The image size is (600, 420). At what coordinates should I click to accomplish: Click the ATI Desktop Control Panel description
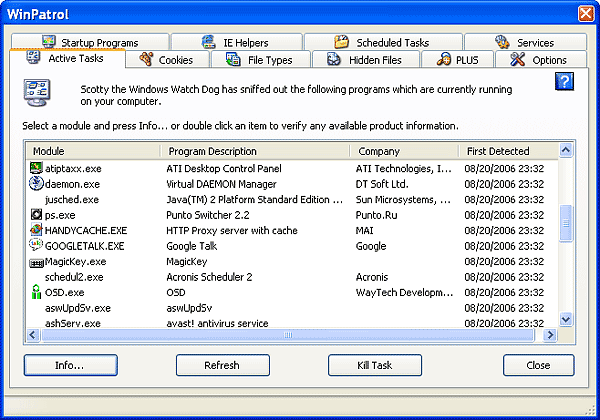click(224, 168)
